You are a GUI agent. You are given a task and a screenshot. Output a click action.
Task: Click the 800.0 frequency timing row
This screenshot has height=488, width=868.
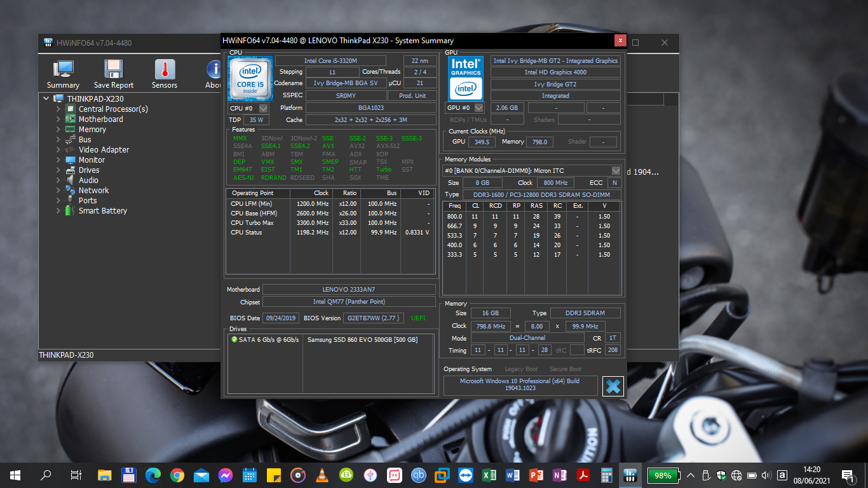click(x=532, y=216)
